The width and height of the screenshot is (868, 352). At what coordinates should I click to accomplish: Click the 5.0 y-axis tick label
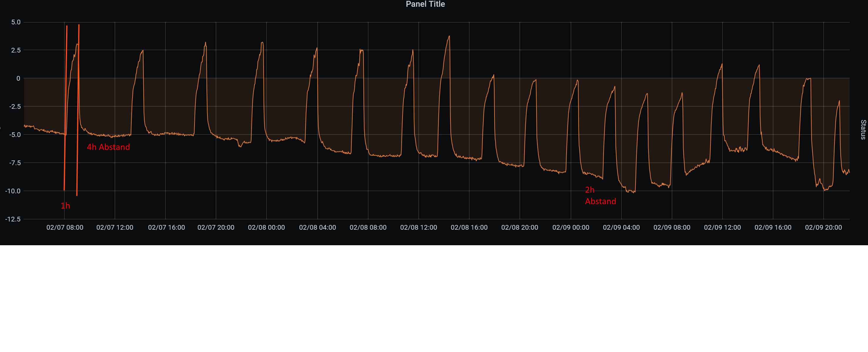[16, 22]
